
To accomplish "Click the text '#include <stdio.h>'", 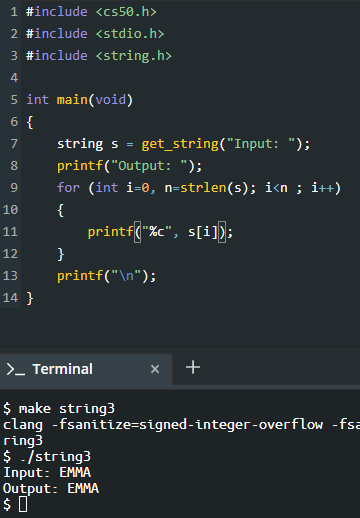I will tap(95, 34).
